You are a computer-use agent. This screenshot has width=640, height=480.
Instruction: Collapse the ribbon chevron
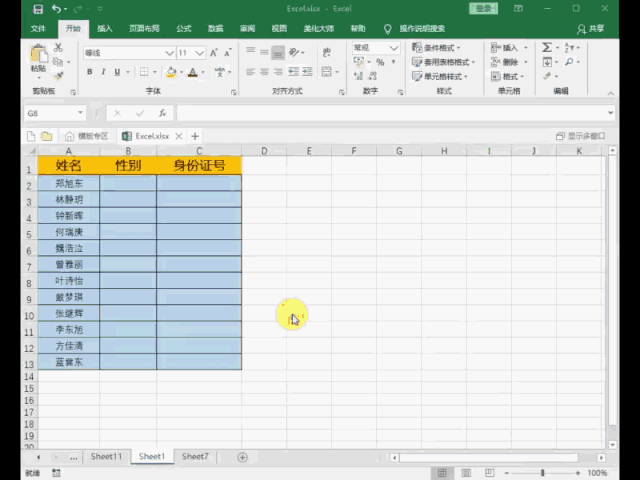(x=611, y=93)
